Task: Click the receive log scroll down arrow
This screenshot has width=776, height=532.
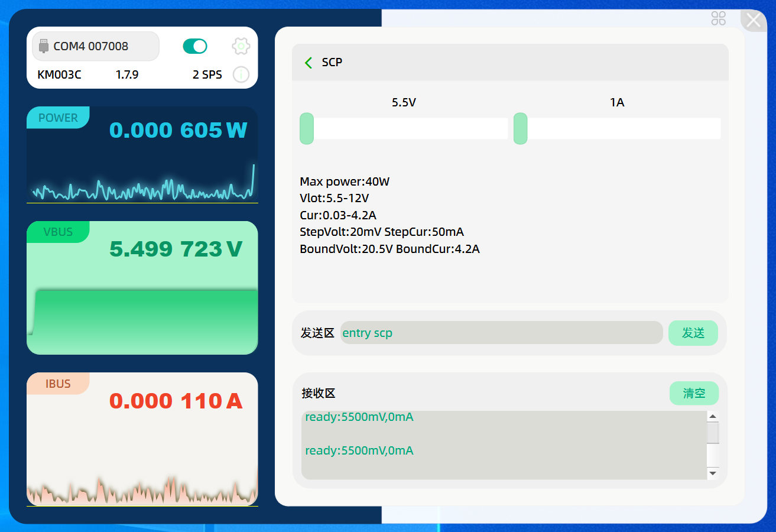Action: click(713, 473)
